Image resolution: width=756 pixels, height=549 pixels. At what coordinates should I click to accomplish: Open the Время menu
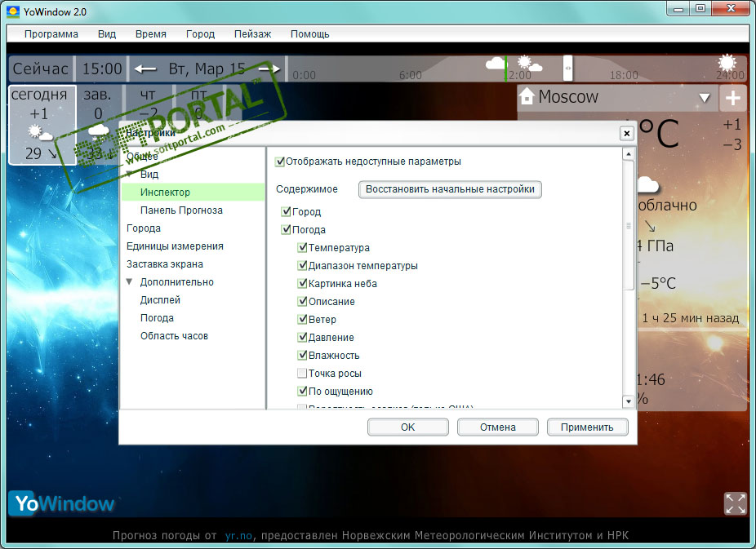point(151,34)
